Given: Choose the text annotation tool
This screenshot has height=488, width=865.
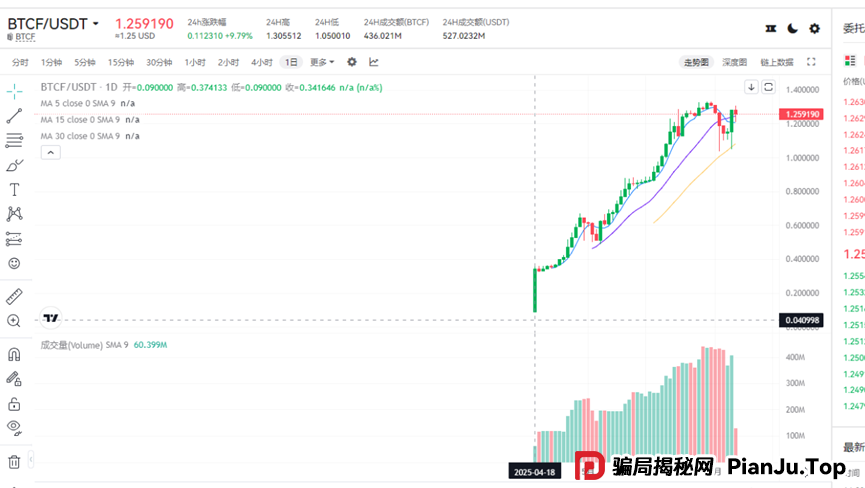Looking at the screenshot, I should point(14,189).
